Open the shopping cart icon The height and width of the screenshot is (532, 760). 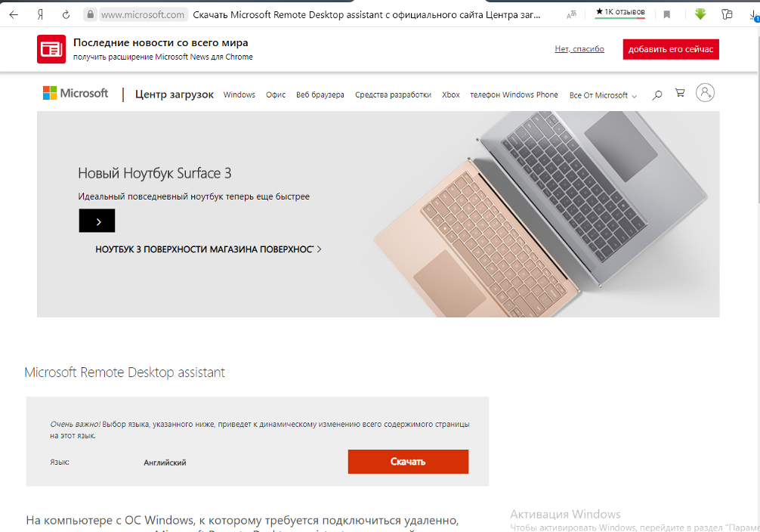click(x=680, y=93)
